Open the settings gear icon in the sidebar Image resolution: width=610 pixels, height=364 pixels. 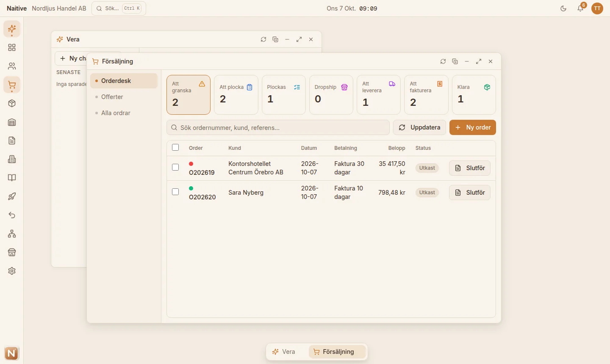pos(12,271)
